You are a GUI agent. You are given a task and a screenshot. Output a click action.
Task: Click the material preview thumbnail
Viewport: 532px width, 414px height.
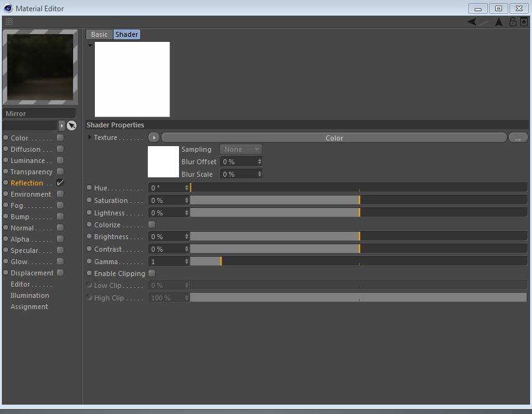coord(40,67)
